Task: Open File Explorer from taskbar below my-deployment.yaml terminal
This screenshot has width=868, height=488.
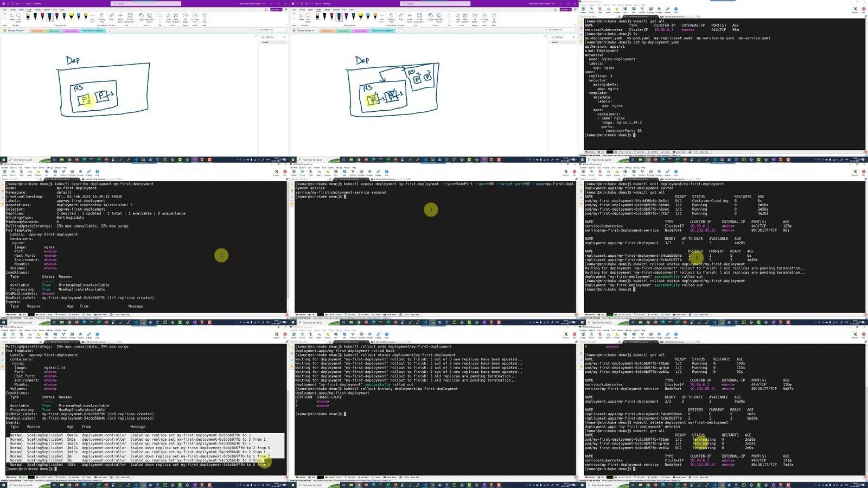Action: (640, 160)
